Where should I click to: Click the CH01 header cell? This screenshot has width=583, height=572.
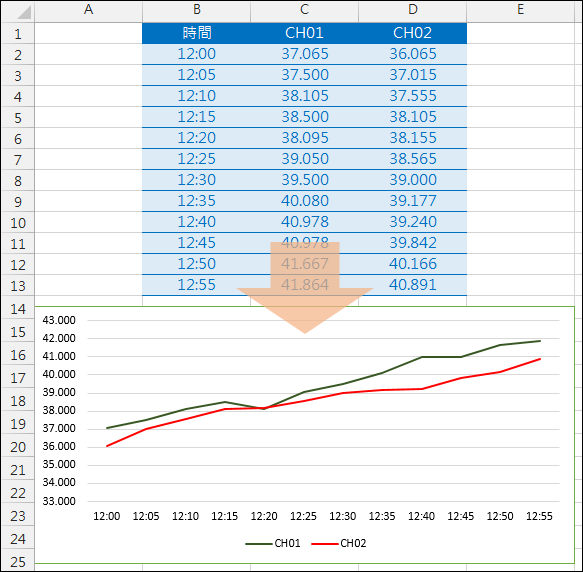(x=305, y=33)
